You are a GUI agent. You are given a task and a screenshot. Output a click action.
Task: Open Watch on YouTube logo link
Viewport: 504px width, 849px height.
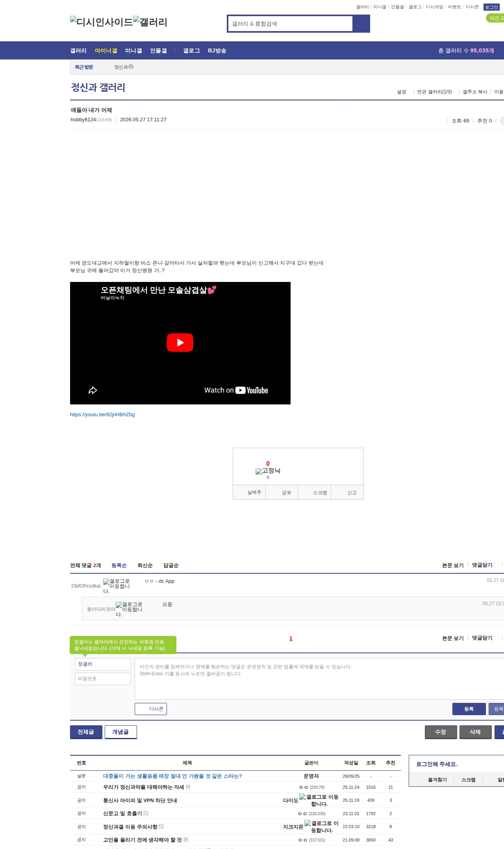tap(236, 390)
